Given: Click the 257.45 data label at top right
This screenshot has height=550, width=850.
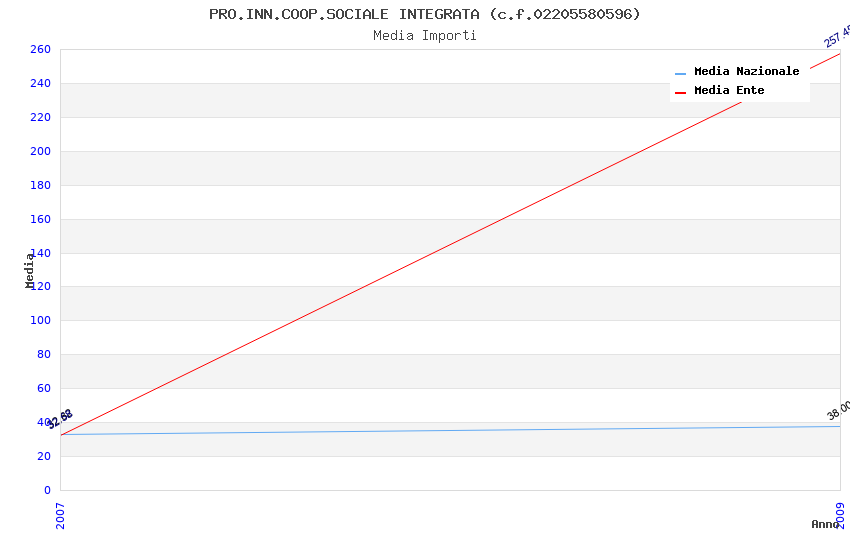Looking at the screenshot, I should click(837, 36).
